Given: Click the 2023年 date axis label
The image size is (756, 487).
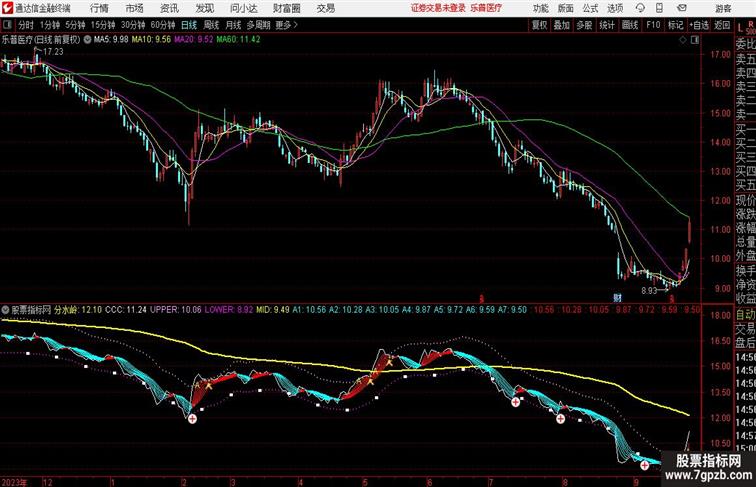Looking at the screenshot, I should click(14, 482).
